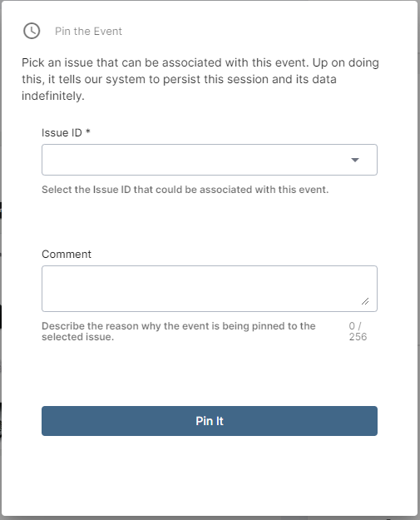This screenshot has height=520, width=420.
Task: Click the number 256 in the counter
Action: 358,337
